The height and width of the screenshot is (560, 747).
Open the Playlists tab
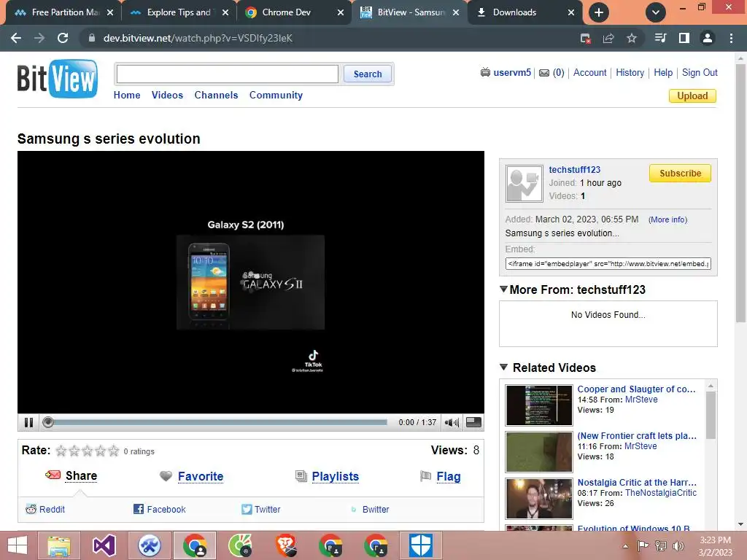point(336,476)
